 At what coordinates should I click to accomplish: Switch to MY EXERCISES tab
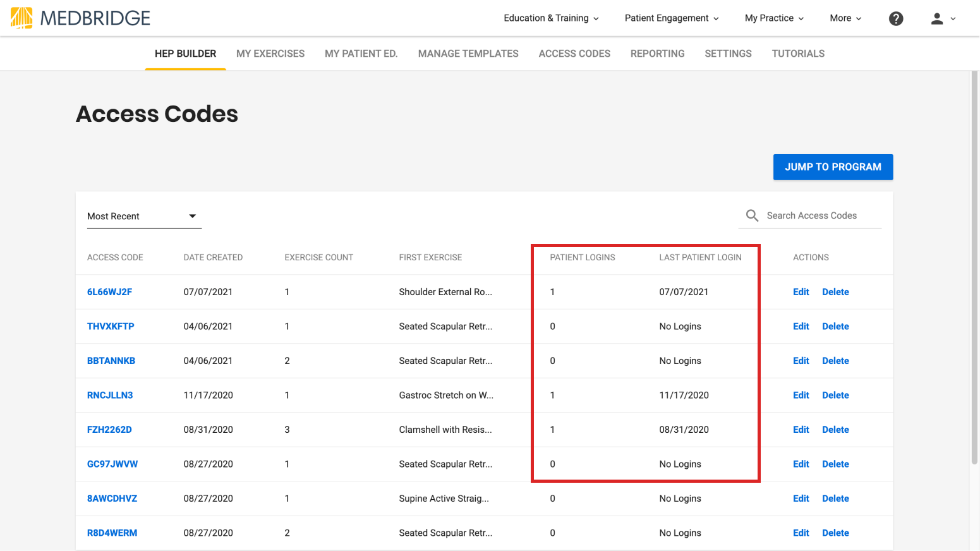(x=270, y=54)
